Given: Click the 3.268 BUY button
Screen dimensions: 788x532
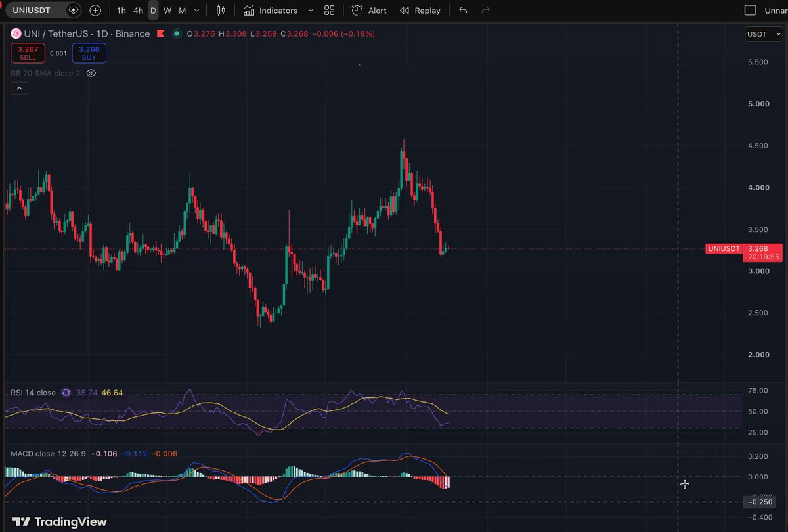Looking at the screenshot, I should coord(89,53).
